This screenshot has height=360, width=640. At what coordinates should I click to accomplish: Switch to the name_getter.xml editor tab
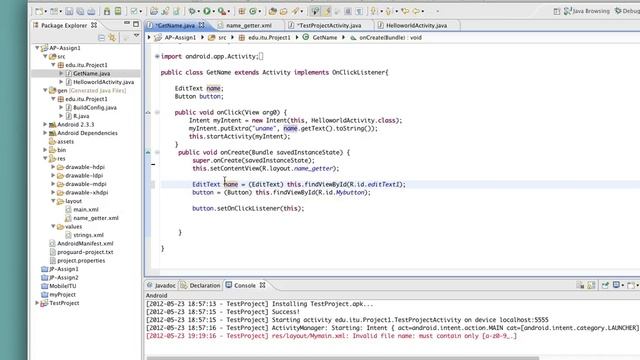click(249, 25)
